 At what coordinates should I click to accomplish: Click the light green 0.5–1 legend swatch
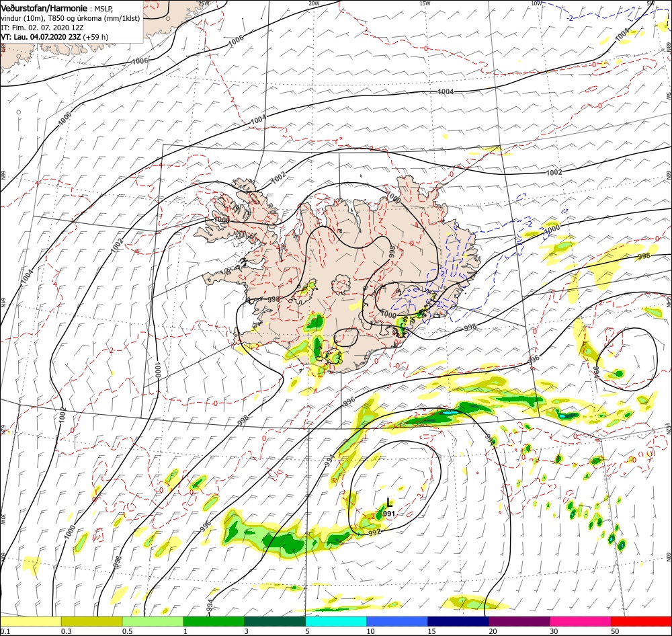pyautogui.click(x=153, y=621)
